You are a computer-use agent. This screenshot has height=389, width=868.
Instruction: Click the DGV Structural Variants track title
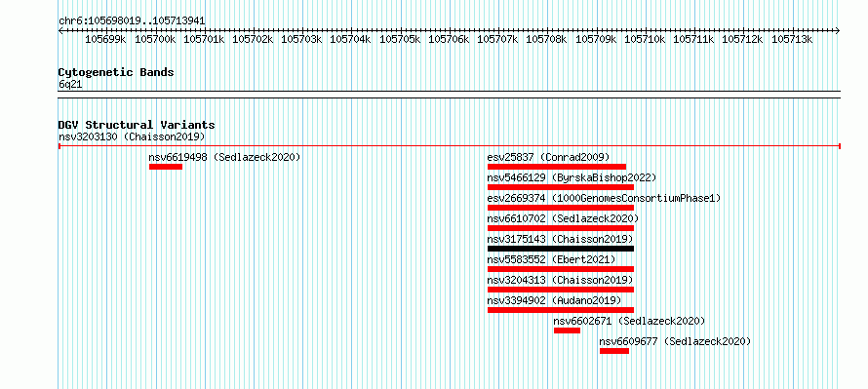coord(137,125)
